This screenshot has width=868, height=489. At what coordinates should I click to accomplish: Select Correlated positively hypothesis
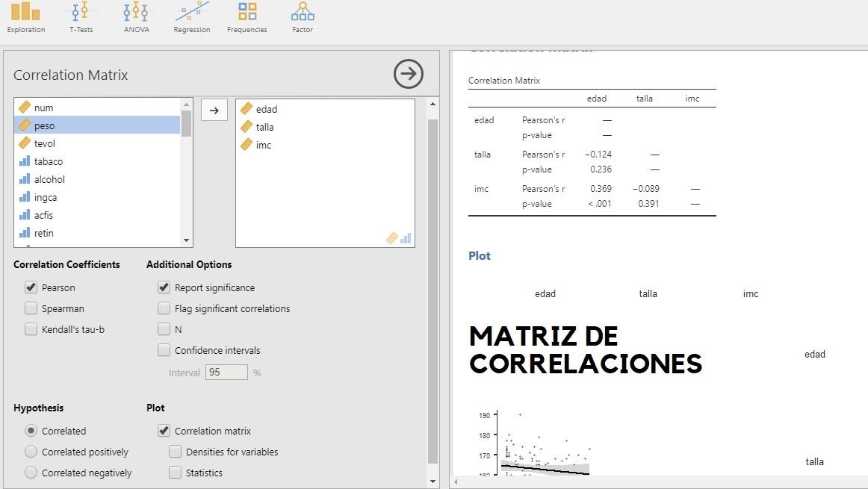(31, 452)
